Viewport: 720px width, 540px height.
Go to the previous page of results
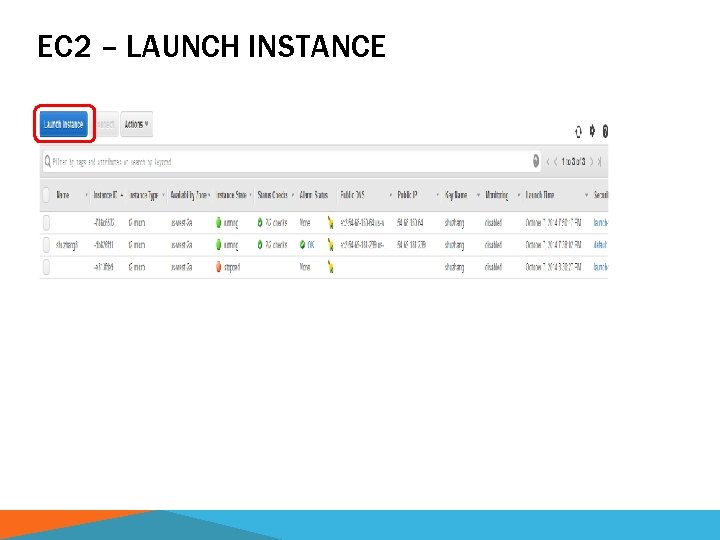tap(555, 162)
